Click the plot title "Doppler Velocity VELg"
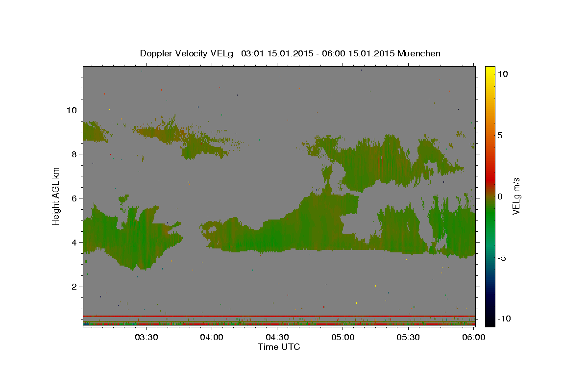This screenshot has width=588, height=392. [x=187, y=53]
